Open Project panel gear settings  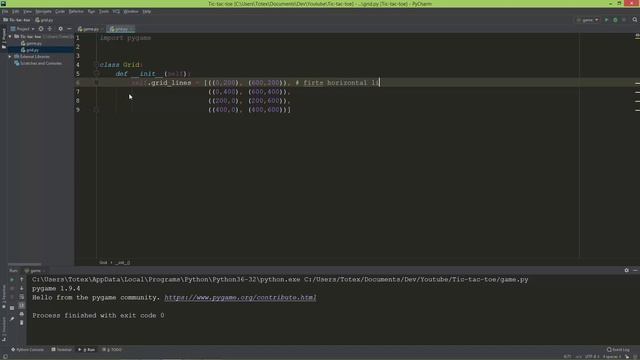point(60,29)
